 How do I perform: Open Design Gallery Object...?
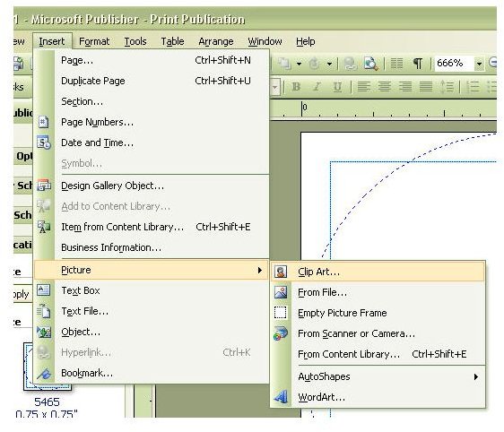[x=151, y=186]
